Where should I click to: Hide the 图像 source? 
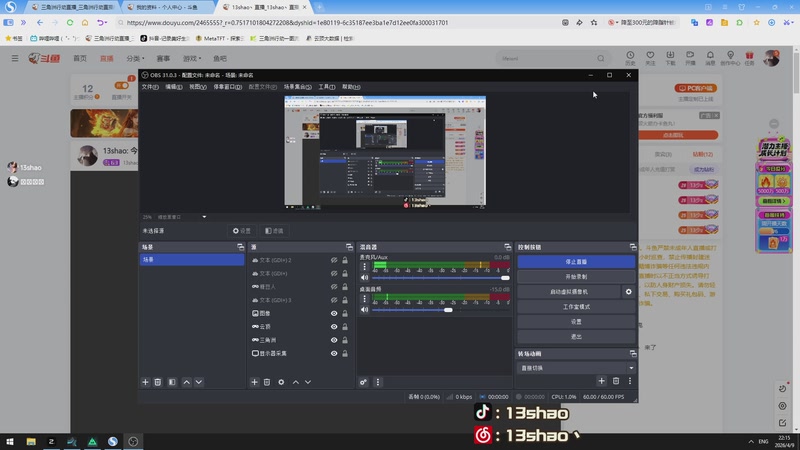(x=334, y=313)
